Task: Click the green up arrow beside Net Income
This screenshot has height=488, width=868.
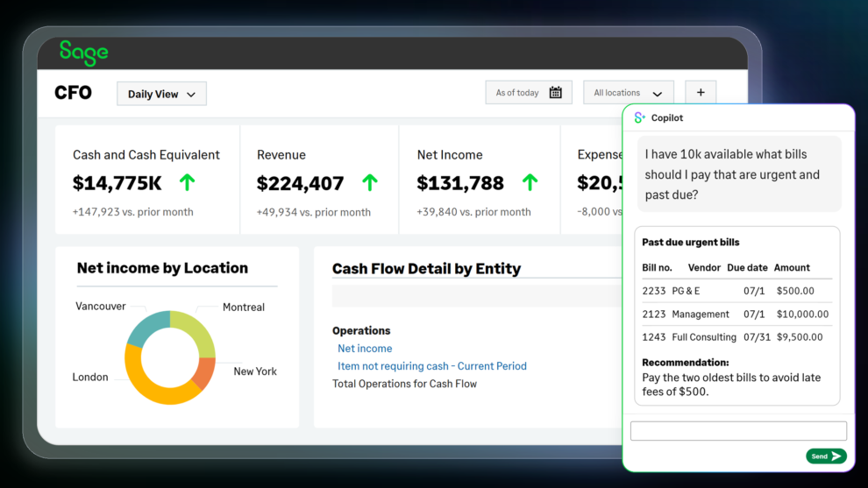Action: point(530,182)
